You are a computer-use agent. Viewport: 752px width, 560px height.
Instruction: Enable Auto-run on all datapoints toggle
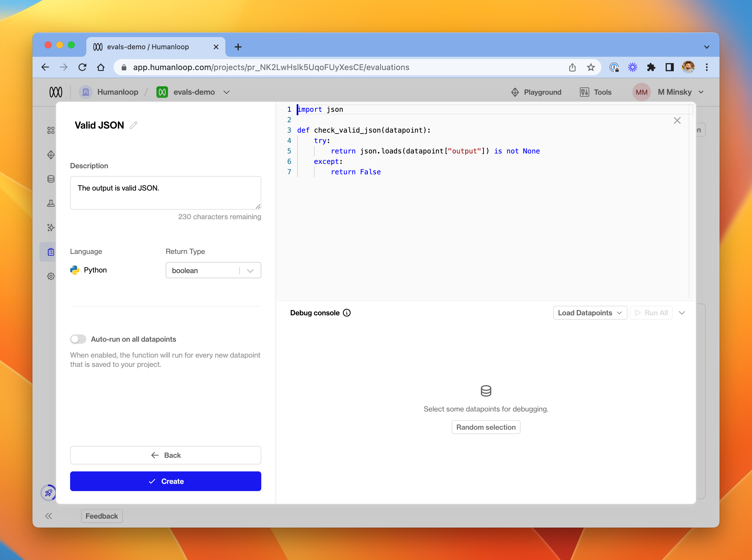78,339
